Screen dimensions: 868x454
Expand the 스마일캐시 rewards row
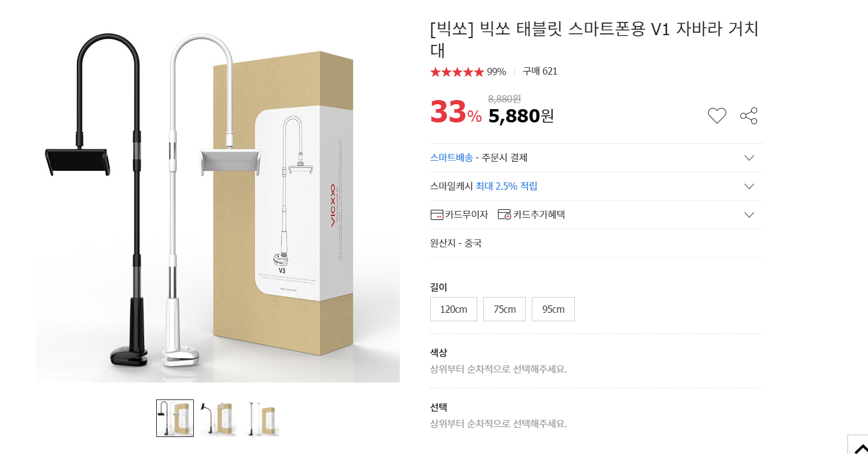749,186
